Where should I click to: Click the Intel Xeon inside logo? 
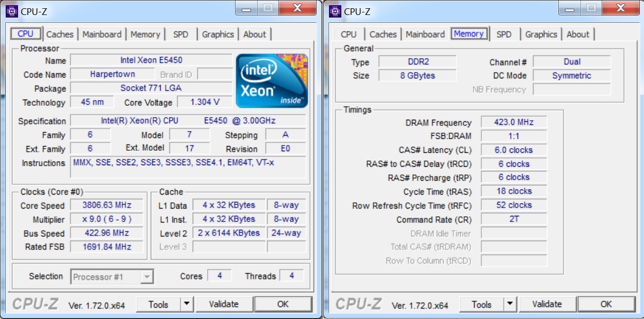[272, 81]
